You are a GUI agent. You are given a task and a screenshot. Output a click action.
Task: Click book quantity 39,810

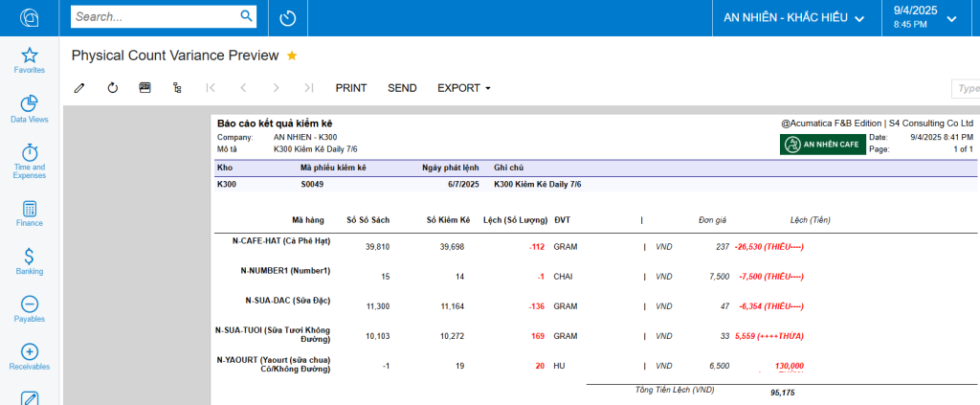[x=377, y=247]
